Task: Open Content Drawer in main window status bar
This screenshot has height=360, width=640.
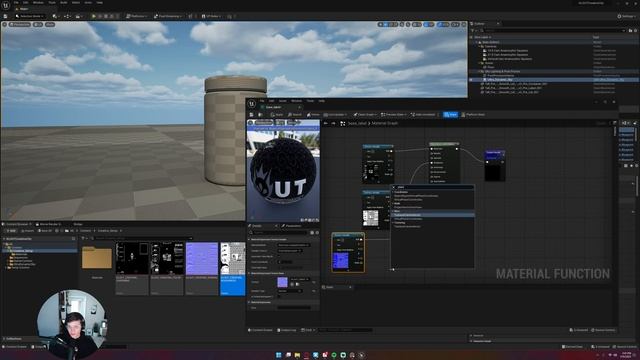Action: pos(15,347)
